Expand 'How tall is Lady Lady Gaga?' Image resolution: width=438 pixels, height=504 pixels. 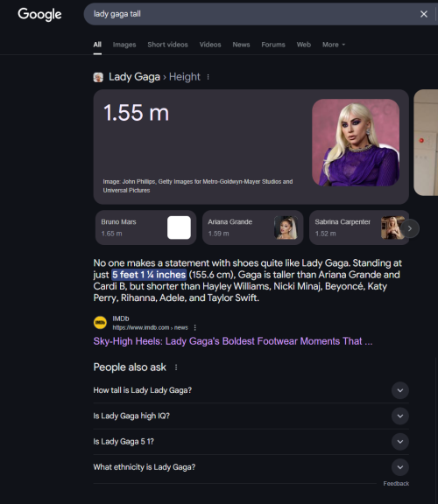[x=251, y=390]
